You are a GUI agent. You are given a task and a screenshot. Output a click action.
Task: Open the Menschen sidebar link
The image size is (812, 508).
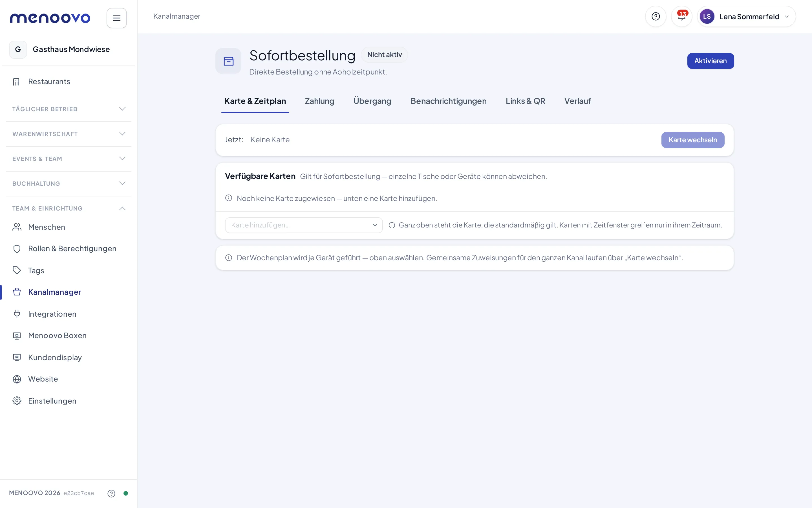(69, 227)
